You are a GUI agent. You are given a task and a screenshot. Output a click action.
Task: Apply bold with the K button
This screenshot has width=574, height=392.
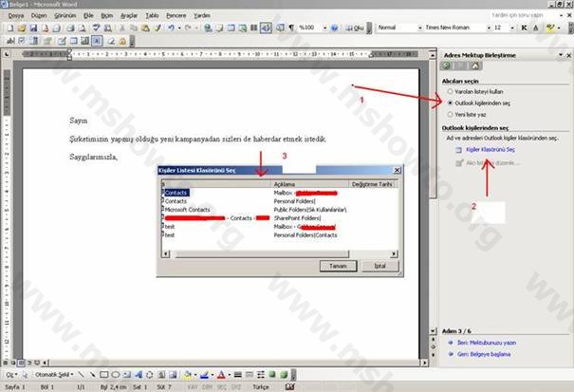click(x=524, y=28)
